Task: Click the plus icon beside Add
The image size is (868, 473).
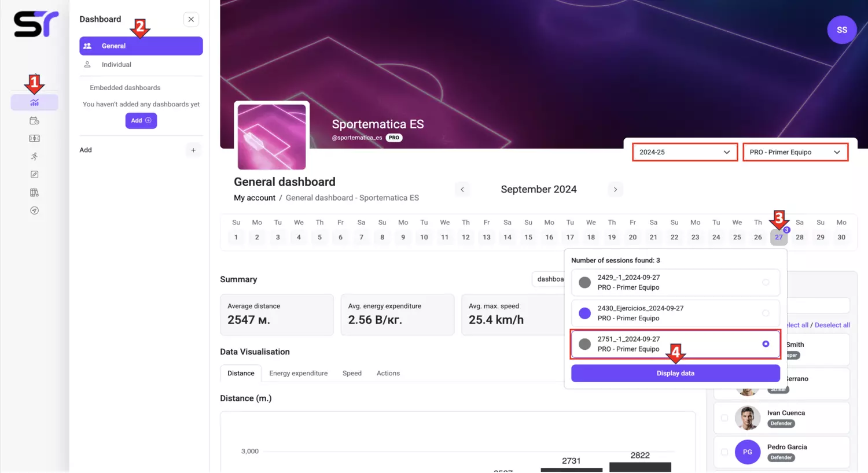Action: tap(193, 150)
